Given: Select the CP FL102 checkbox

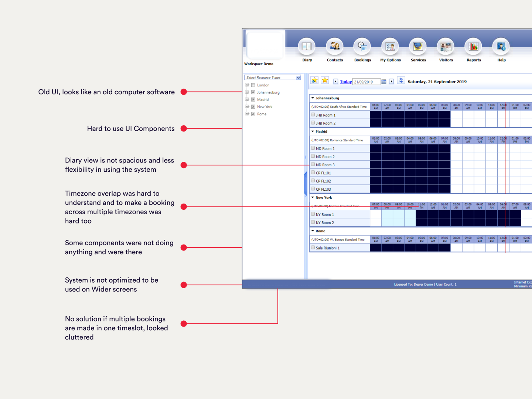Looking at the screenshot, I should (x=313, y=180).
